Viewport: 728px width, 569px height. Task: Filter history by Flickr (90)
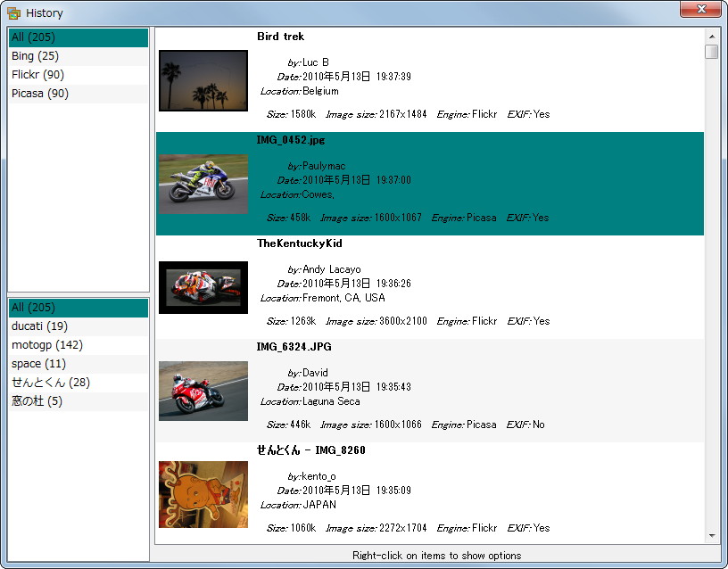78,75
